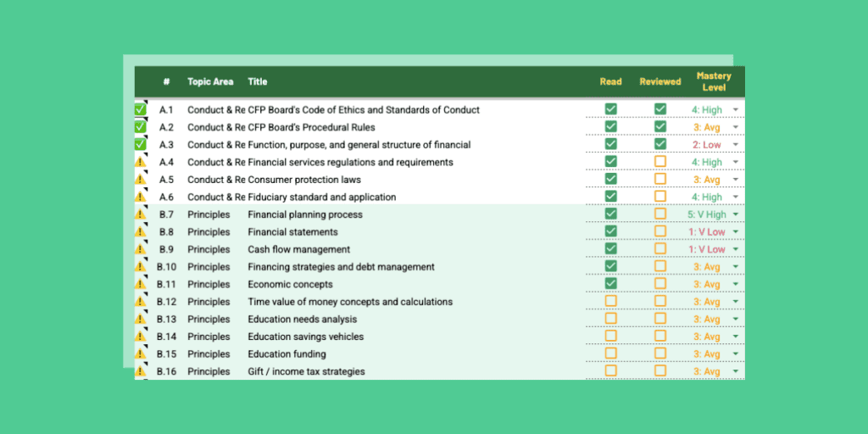Click the Reviewed column header
Screen dimensions: 868x434
click(x=659, y=81)
